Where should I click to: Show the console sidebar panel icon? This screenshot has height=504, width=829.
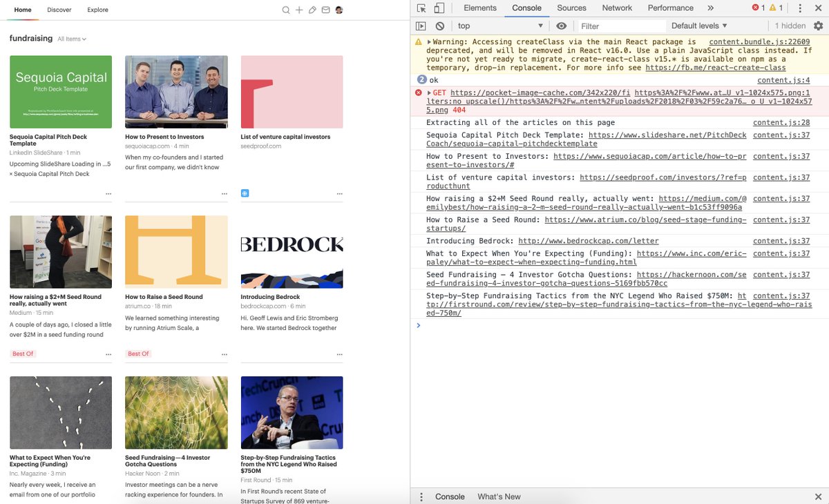pos(421,26)
